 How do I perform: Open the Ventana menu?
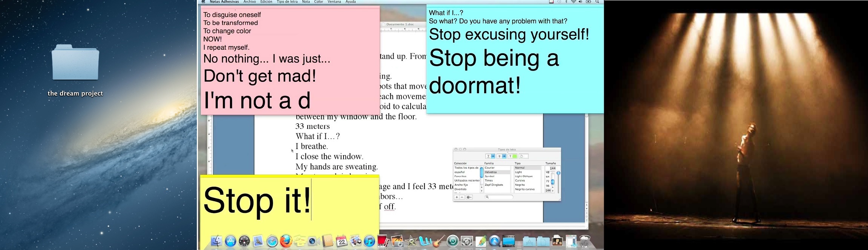(x=334, y=2)
